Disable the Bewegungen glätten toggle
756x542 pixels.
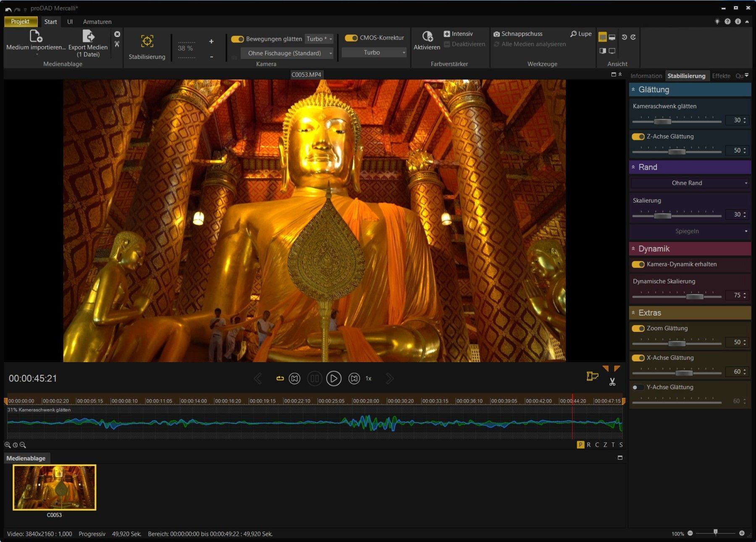click(x=237, y=39)
